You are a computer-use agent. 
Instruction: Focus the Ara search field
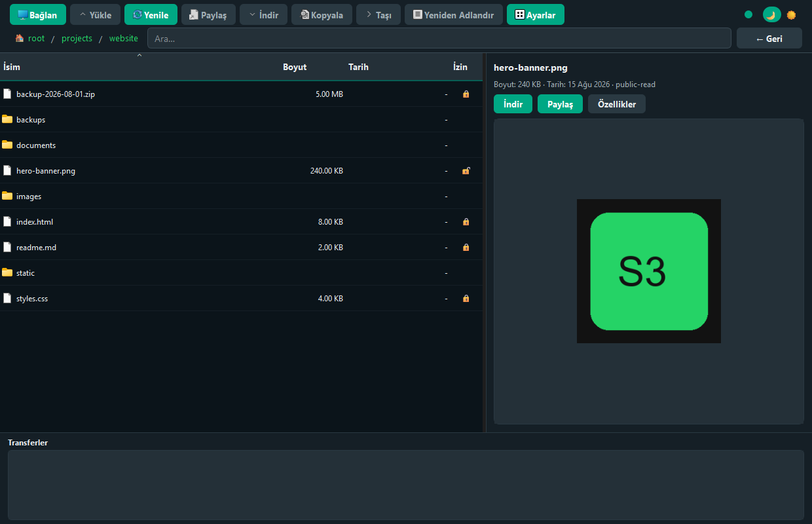[x=439, y=38]
